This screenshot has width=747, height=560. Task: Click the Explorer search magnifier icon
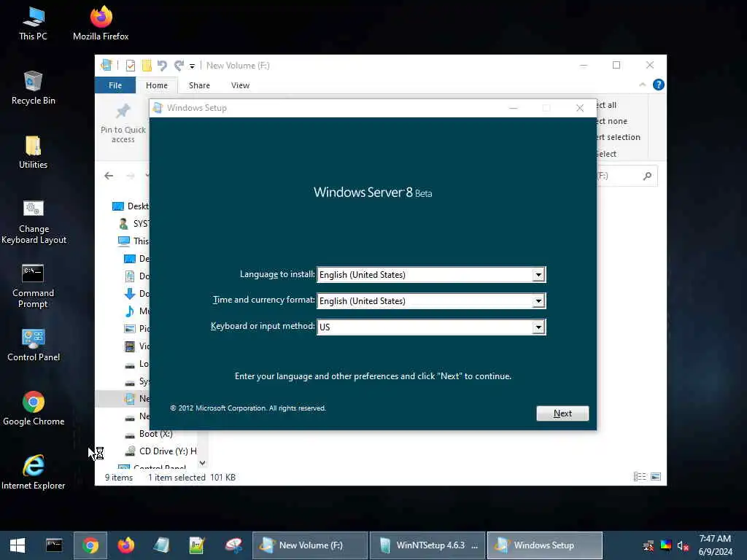point(647,176)
